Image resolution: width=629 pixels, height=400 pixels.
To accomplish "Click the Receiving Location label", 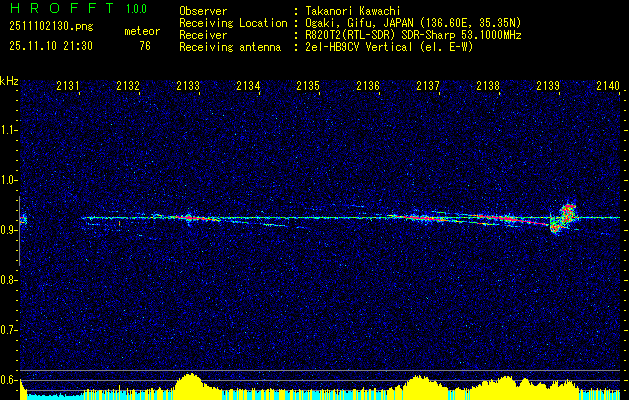I will point(233,23).
